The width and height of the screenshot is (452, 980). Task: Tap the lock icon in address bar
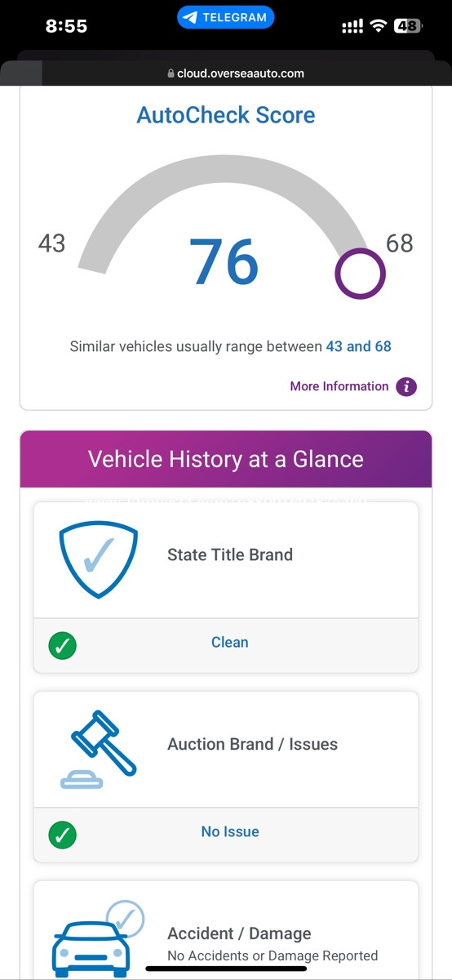tap(171, 73)
